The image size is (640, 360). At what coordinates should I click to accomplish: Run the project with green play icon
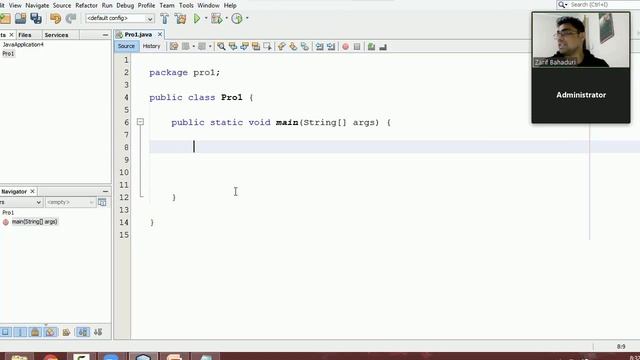pos(197,18)
